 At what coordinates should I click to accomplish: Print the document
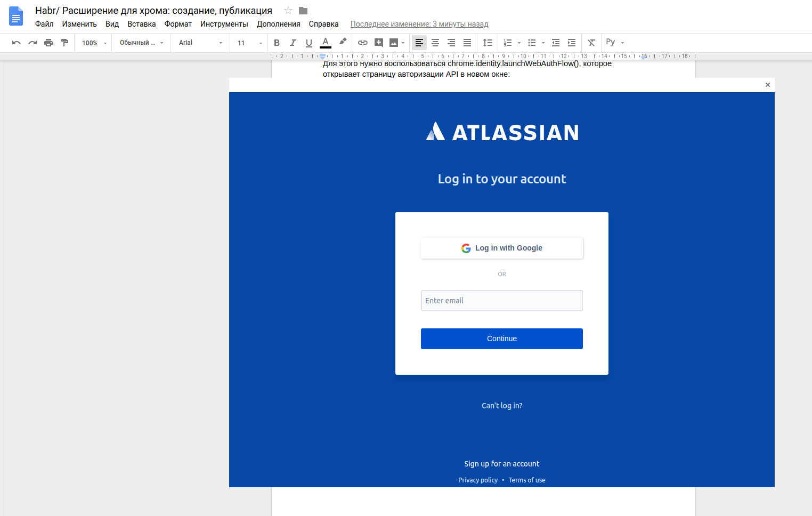[48, 43]
